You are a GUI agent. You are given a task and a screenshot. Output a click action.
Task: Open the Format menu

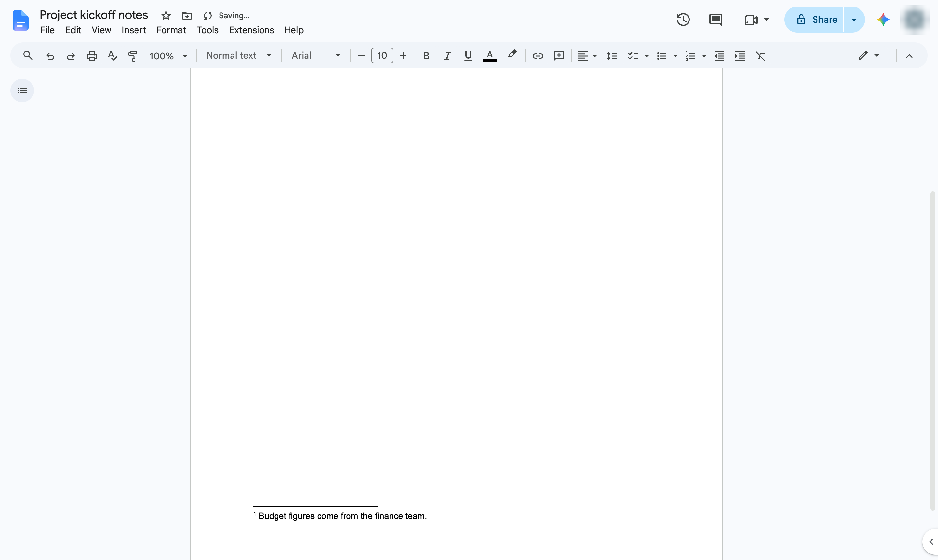[x=171, y=30]
